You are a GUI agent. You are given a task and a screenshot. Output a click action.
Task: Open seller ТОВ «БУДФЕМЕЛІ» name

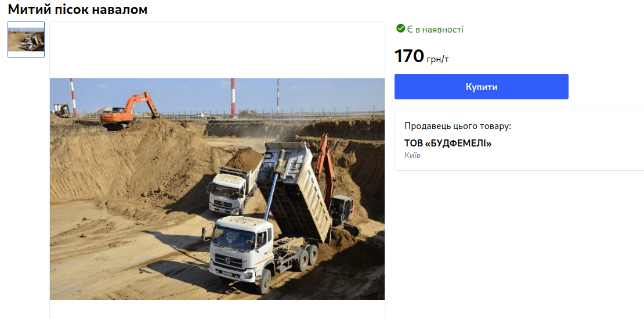pyautogui.click(x=448, y=144)
